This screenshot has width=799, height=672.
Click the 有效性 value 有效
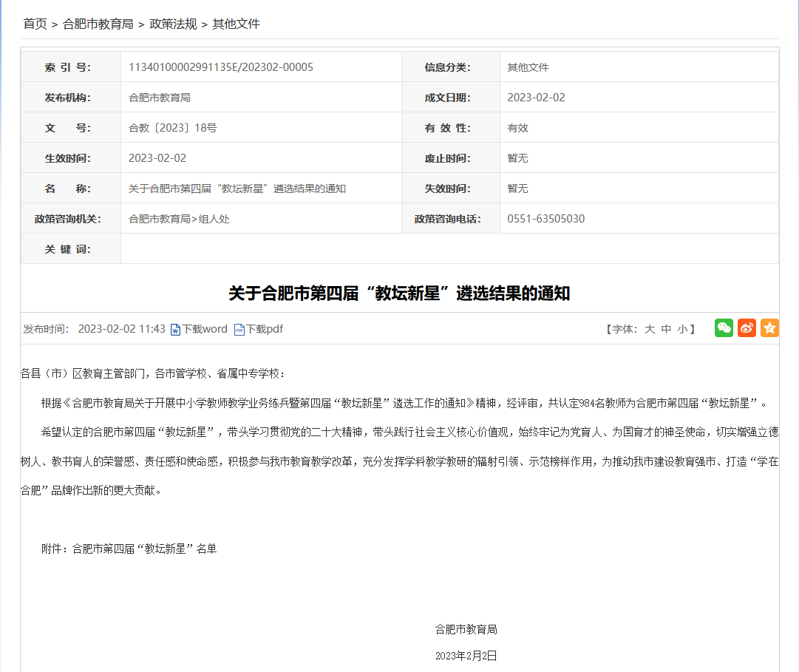click(x=517, y=128)
